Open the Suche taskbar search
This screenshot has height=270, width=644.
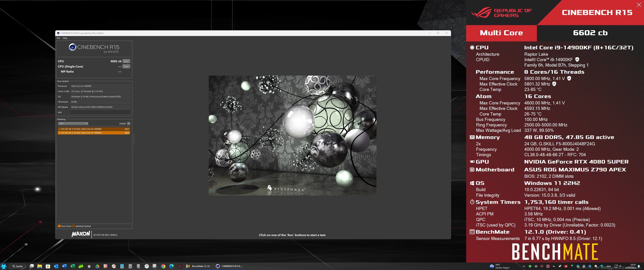coord(17,266)
